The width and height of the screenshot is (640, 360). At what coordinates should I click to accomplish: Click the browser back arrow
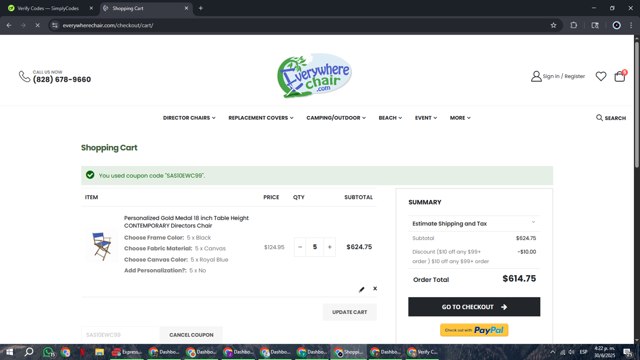coord(9,25)
